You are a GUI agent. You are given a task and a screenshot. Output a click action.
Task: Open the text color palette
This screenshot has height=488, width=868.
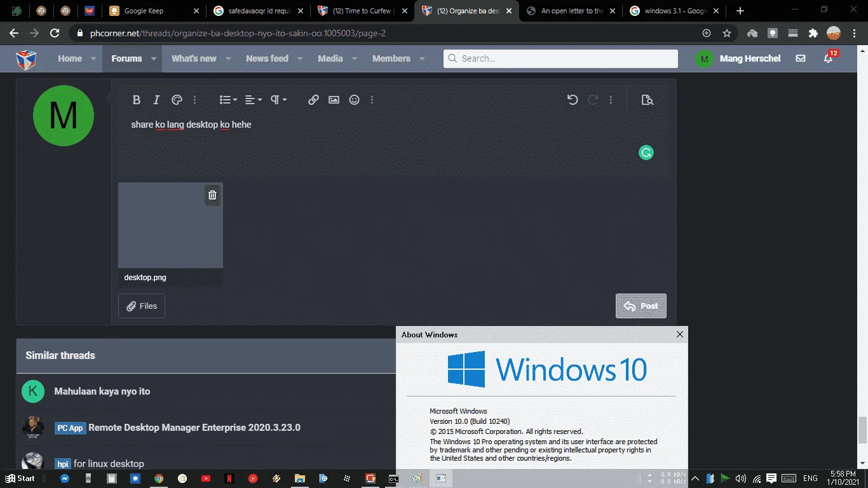(x=177, y=100)
